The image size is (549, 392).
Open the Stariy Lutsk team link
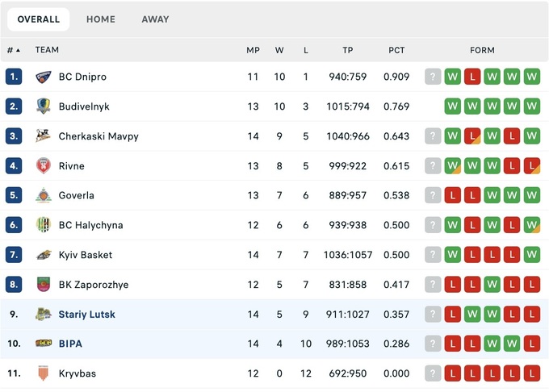point(86,315)
